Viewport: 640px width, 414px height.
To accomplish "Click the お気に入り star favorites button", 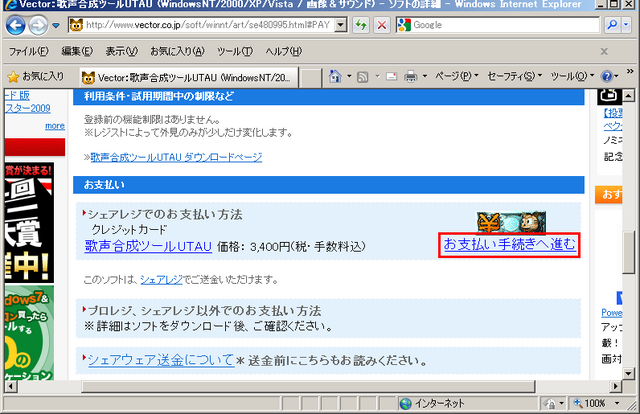I will (36, 76).
